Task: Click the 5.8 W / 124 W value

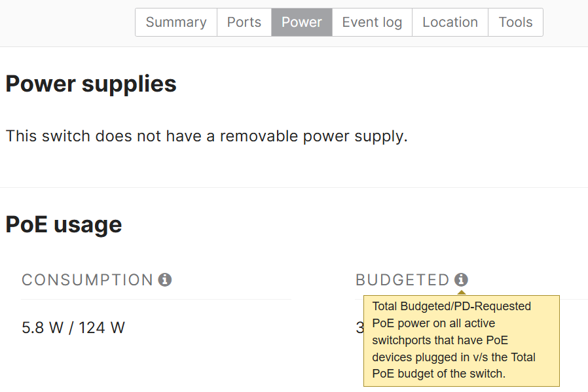Action: [73, 328]
